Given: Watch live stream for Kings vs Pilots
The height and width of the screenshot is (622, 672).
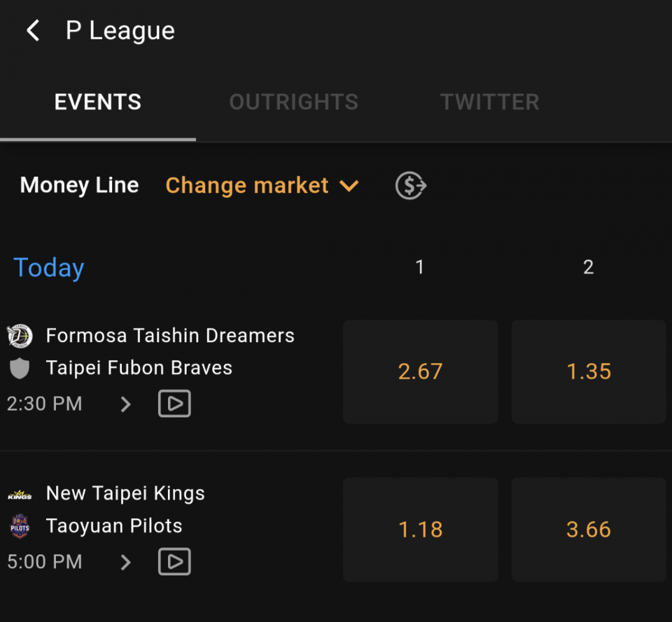Looking at the screenshot, I should click(x=174, y=562).
